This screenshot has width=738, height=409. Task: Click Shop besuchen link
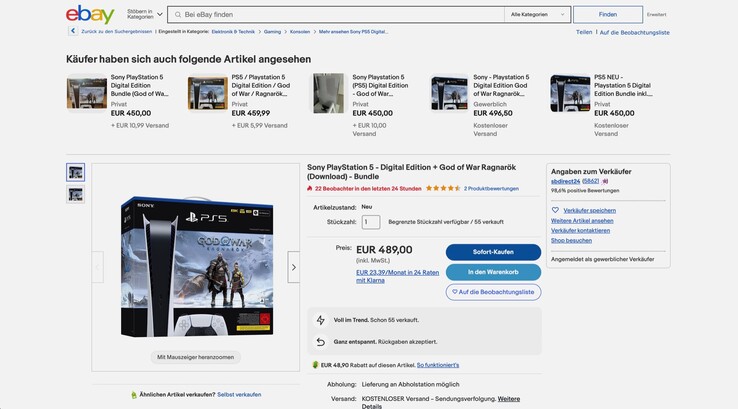tap(571, 240)
